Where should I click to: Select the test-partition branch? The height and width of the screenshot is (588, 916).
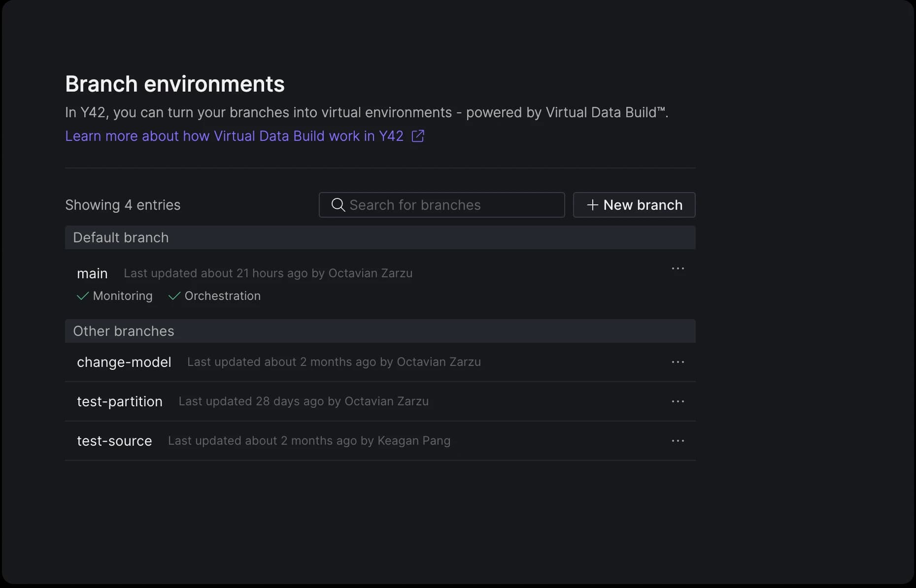point(120,401)
